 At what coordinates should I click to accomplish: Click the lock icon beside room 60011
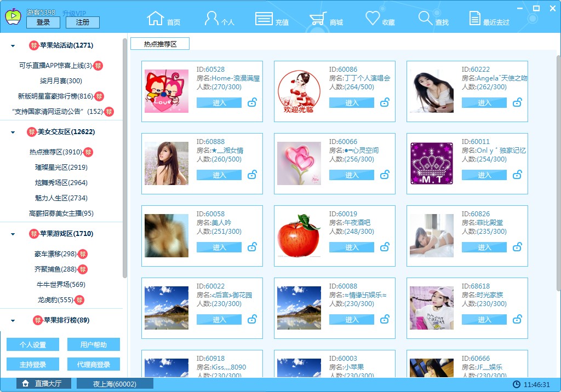[x=517, y=175]
